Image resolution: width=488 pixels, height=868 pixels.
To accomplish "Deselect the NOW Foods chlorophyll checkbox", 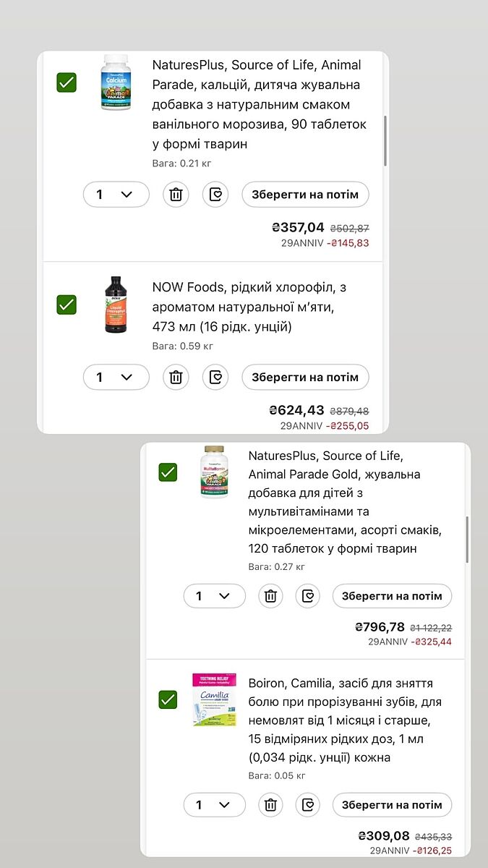I will pyautogui.click(x=67, y=305).
